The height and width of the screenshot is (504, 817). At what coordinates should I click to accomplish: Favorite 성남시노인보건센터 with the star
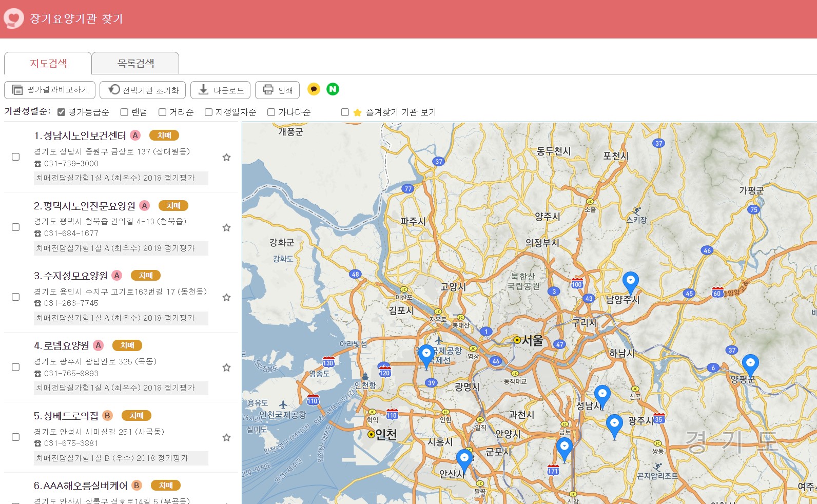point(226,158)
